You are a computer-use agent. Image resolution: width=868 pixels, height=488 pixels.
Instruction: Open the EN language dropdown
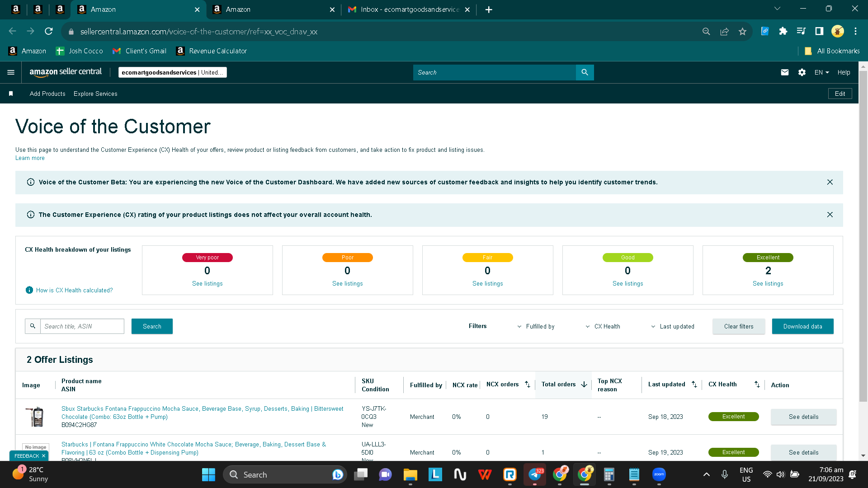click(x=822, y=72)
